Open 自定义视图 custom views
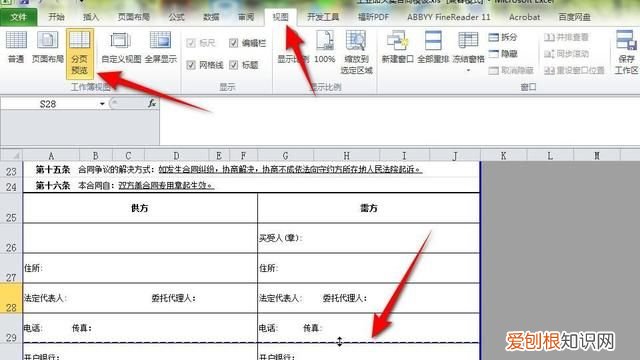Viewport: 640px width, 360px height. pos(121,47)
